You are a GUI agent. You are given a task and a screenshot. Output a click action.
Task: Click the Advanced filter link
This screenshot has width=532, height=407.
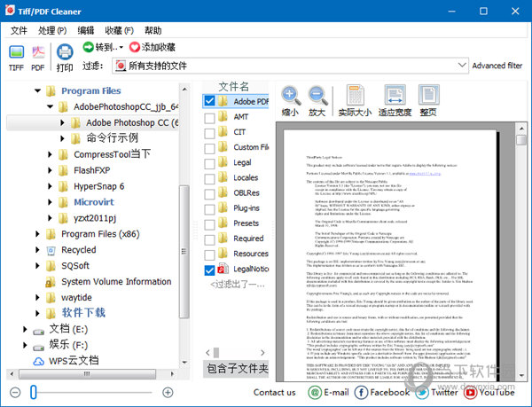click(497, 66)
